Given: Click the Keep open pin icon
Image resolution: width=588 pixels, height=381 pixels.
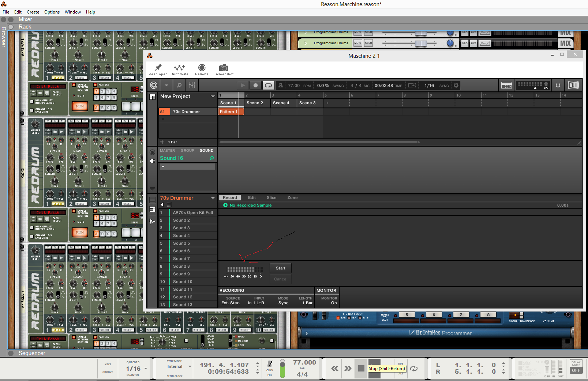Looking at the screenshot, I should [x=158, y=68].
